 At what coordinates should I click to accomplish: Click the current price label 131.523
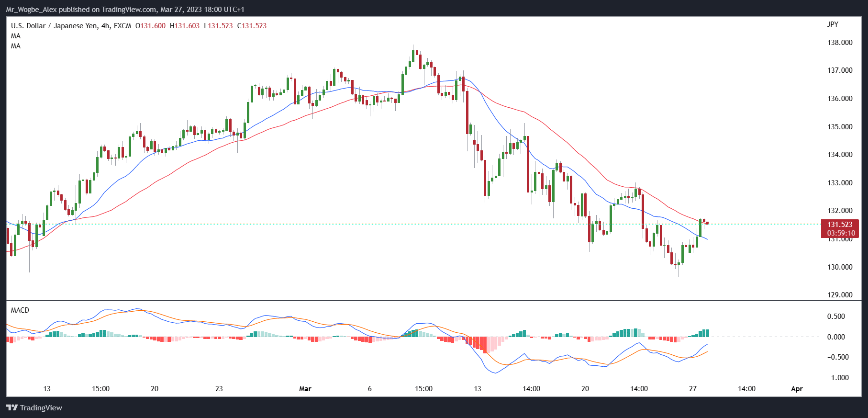tap(840, 225)
